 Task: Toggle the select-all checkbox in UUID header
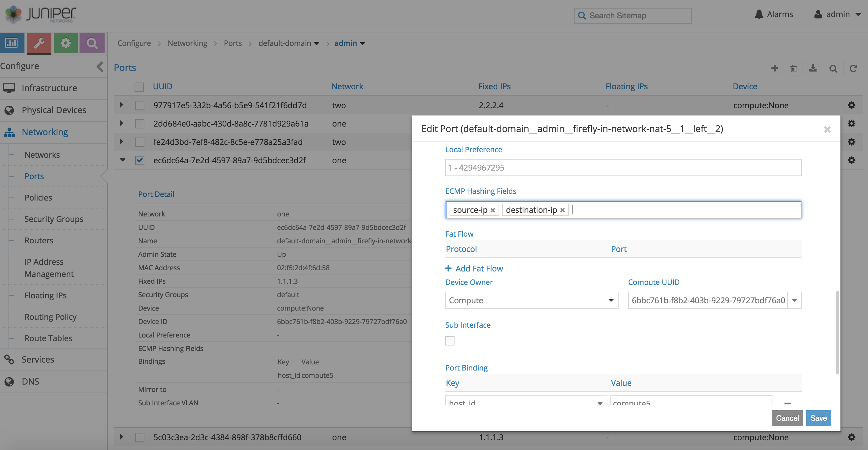coord(139,87)
